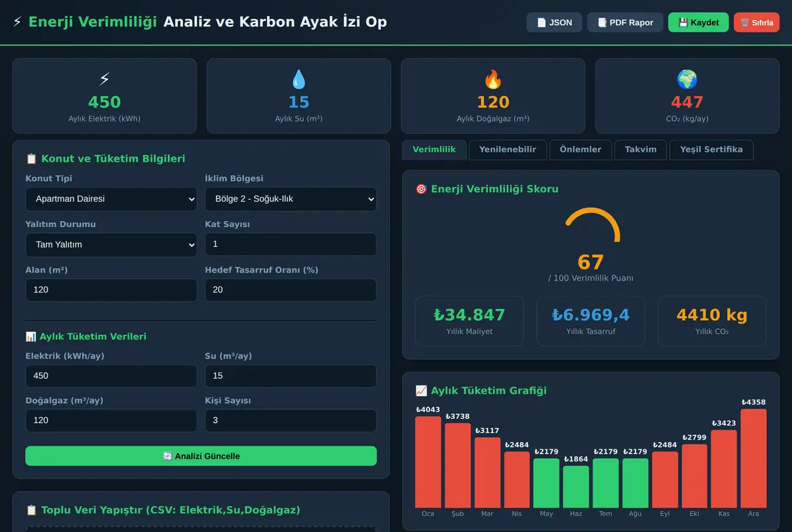
Task: Generate the PDF Rapor
Action: (625, 22)
